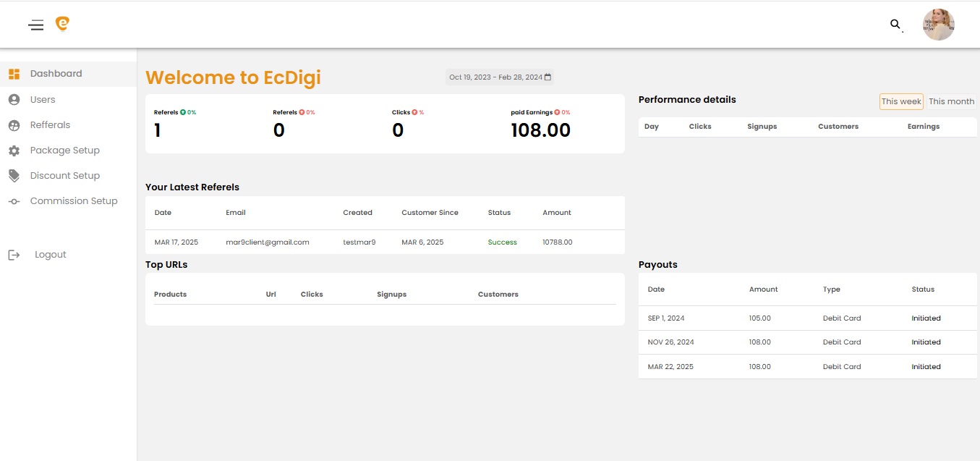The width and height of the screenshot is (980, 461).
Task: Click the Signups column header in Top URLs
Action: click(x=392, y=295)
